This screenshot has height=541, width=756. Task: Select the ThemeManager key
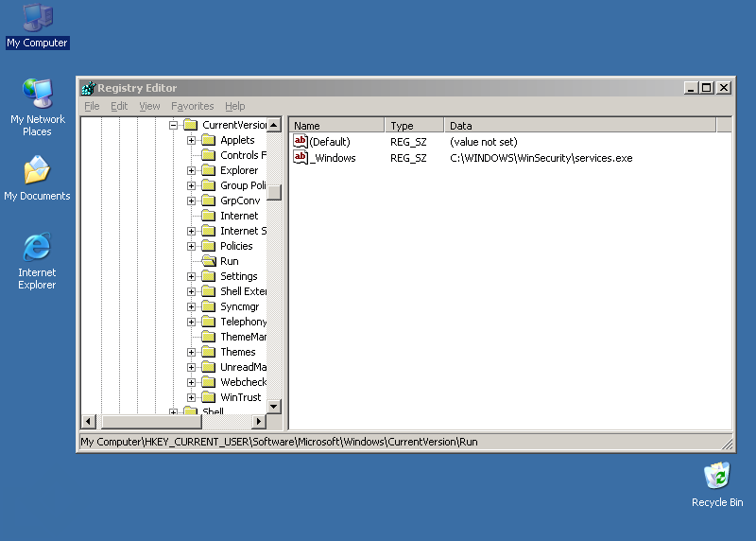tap(243, 337)
